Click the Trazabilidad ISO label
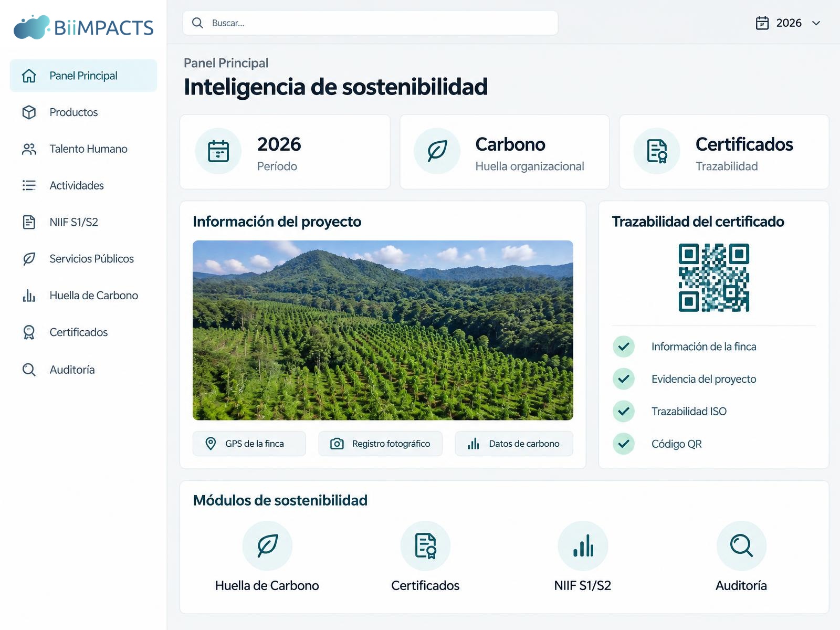Screen dimensions: 840x630 (689, 412)
